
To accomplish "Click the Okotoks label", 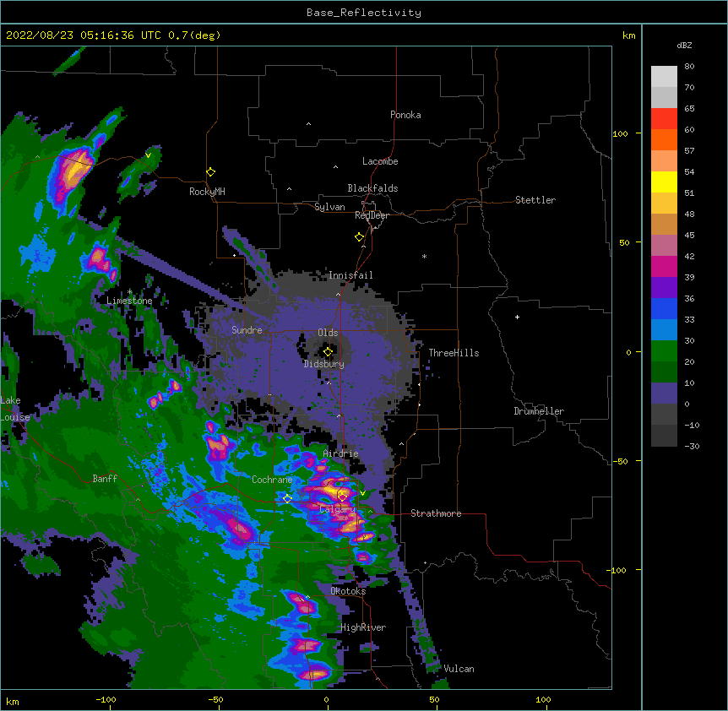I will [348, 591].
